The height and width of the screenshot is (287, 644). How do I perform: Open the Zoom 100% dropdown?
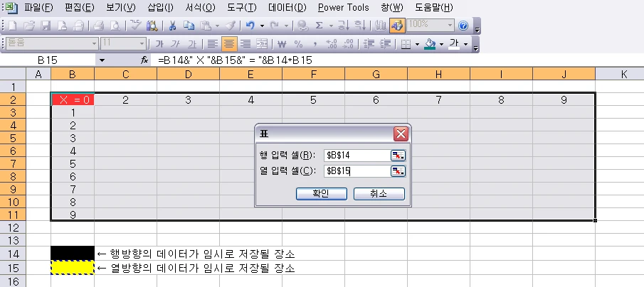pyautogui.click(x=450, y=26)
